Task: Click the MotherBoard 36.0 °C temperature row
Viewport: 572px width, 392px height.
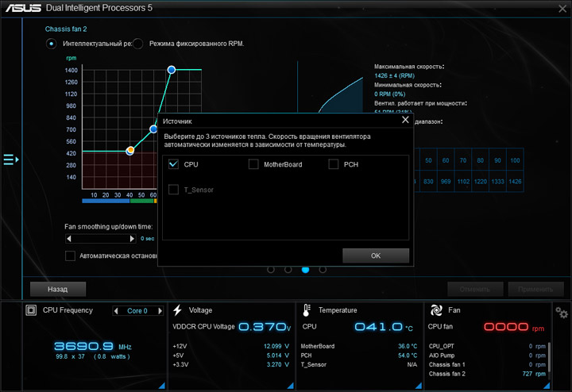Action: (x=359, y=346)
